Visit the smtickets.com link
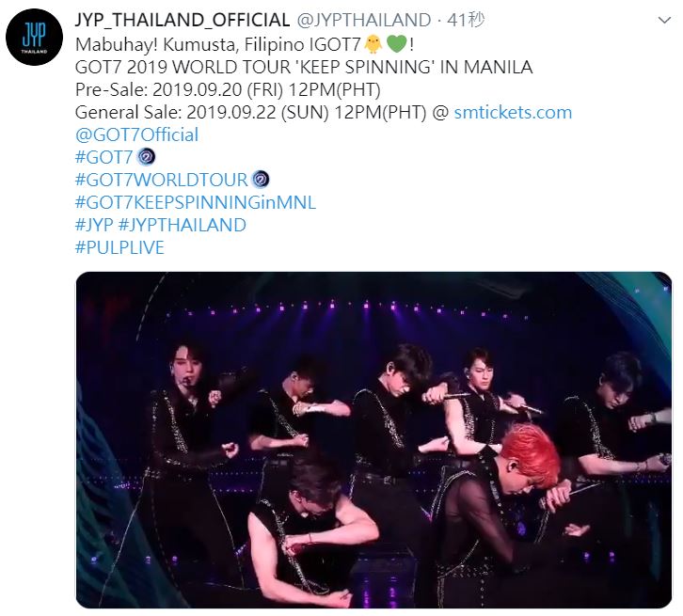 [x=513, y=112]
